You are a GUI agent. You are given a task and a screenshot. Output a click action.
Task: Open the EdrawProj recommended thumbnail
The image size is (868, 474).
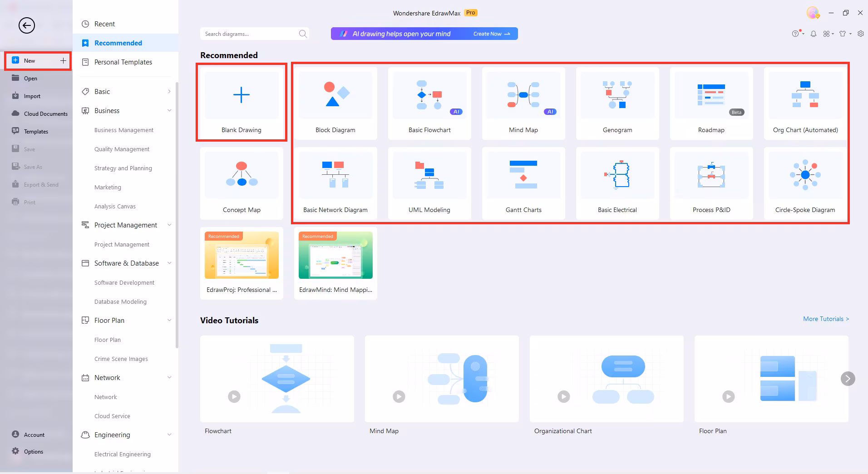click(x=242, y=255)
